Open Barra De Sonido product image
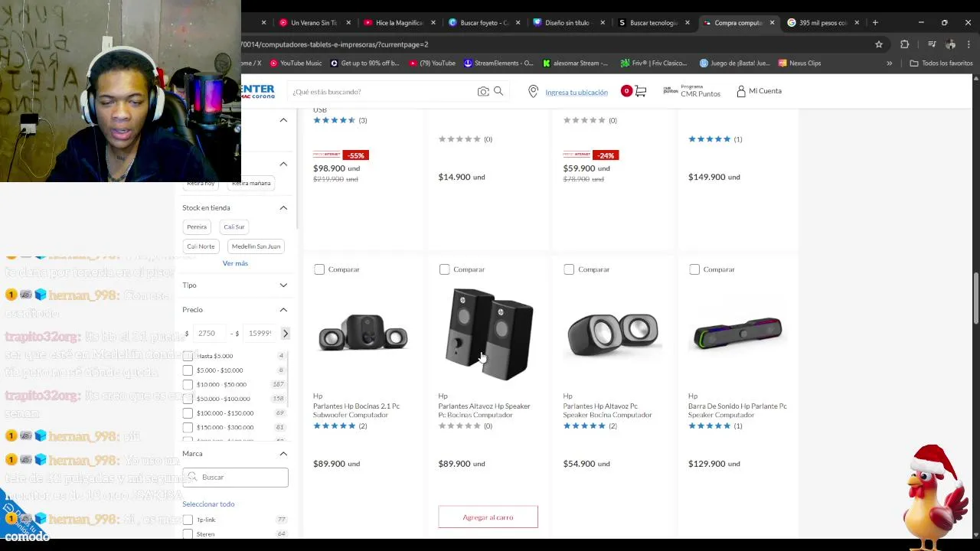Viewport: 980px width, 551px height. (738, 334)
